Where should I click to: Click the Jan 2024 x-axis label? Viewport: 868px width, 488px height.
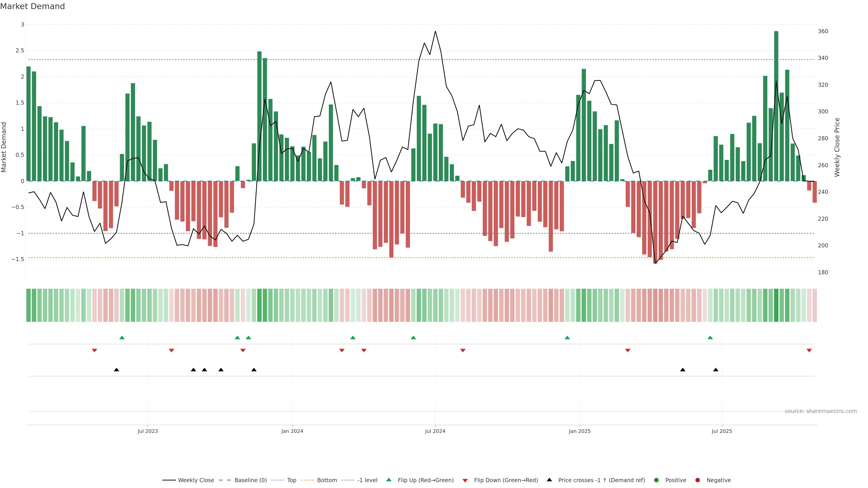[x=292, y=431]
